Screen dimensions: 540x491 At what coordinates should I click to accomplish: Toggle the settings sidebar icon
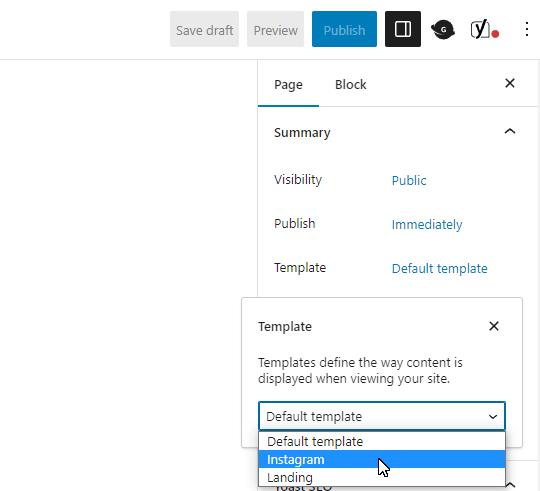point(403,29)
